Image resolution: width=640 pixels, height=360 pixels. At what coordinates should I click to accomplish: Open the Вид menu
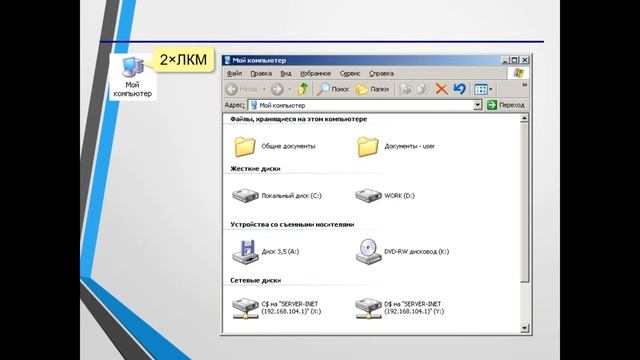coord(286,73)
